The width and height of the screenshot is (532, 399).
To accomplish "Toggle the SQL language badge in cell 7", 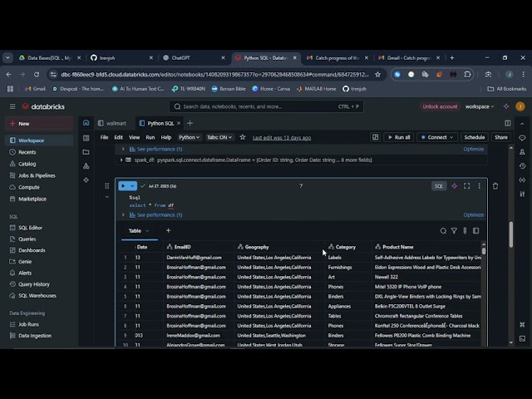I will click(x=439, y=186).
